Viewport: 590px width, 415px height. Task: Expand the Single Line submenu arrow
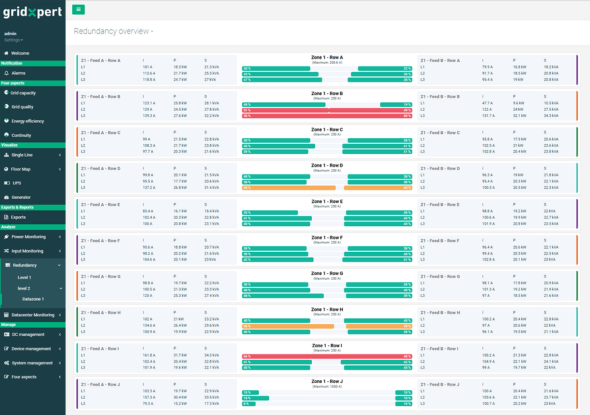(x=60, y=155)
